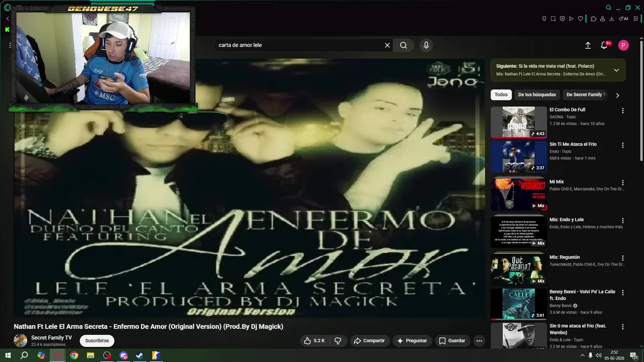
Task: Open the browser AI assistant button
Action: pyautogui.click(x=623, y=19)
